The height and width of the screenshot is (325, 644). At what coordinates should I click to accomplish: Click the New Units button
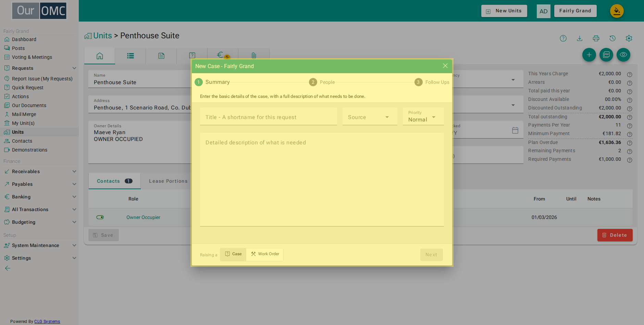click(x=504, y=11)
